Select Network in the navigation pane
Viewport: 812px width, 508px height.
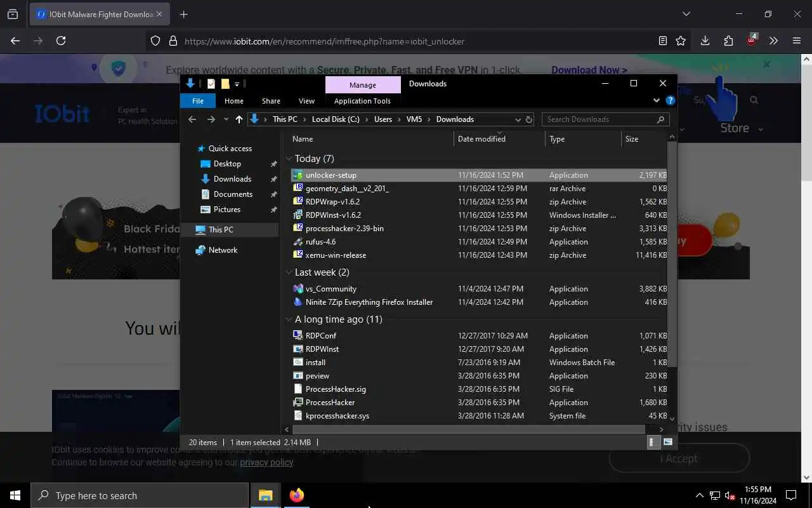coord(223,250)
